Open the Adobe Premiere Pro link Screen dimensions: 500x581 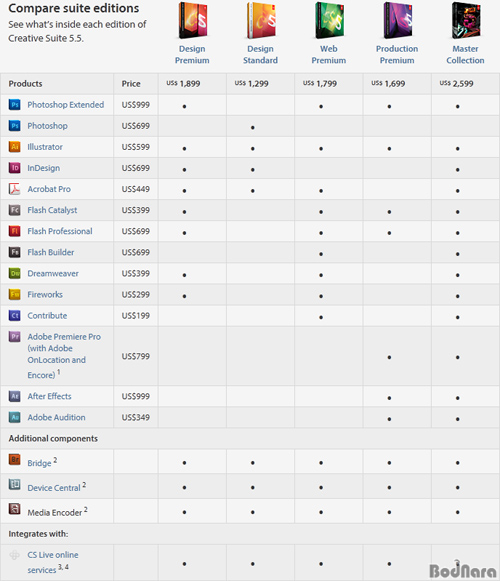[64, 356]
